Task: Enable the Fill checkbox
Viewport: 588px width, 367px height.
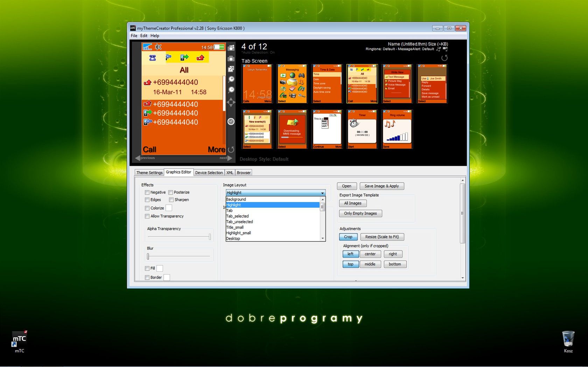Action: (x=147, y=268)
